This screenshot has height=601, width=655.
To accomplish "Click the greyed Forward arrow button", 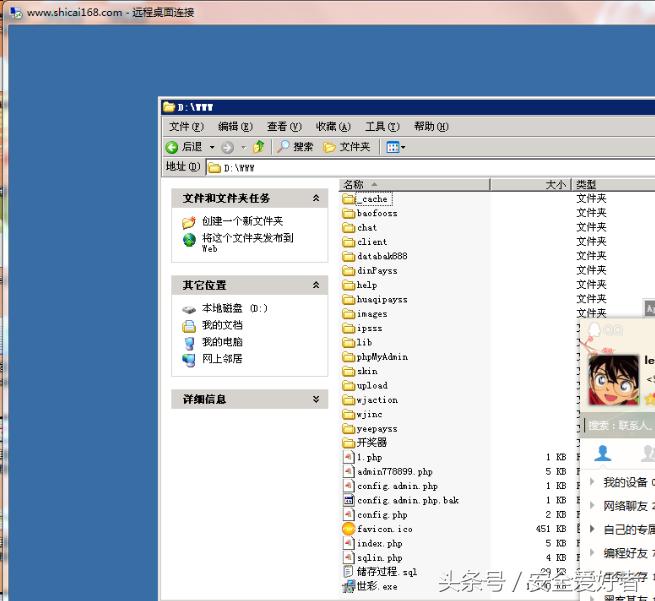I will (x=227, y=147).
